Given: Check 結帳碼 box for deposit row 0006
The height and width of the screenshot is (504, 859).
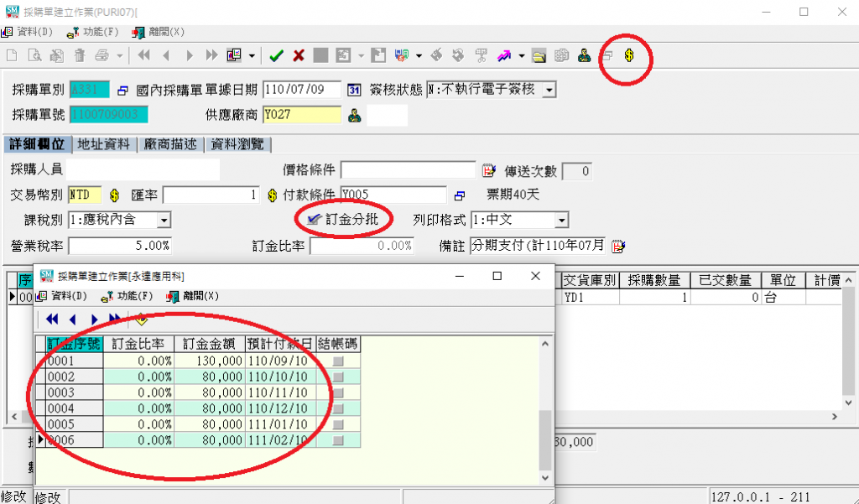Looking at the screenshot, I should coord(338,440).
